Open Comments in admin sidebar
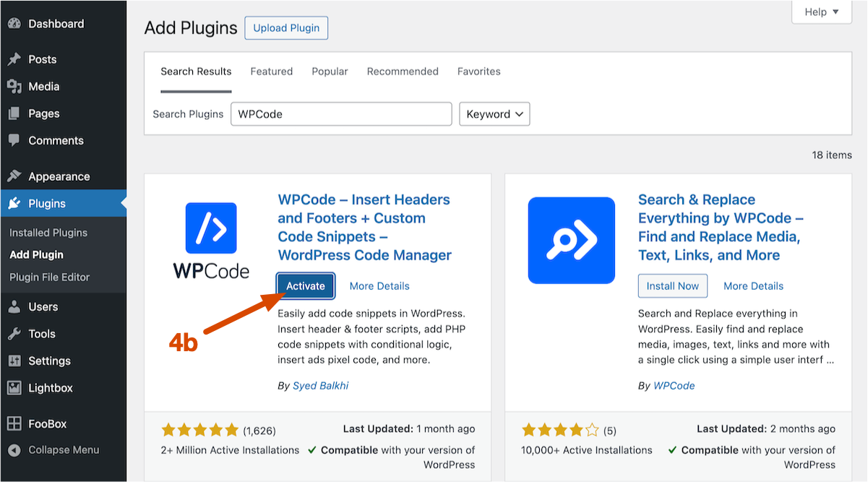The image size is (868, 482). tap(56, 140)
